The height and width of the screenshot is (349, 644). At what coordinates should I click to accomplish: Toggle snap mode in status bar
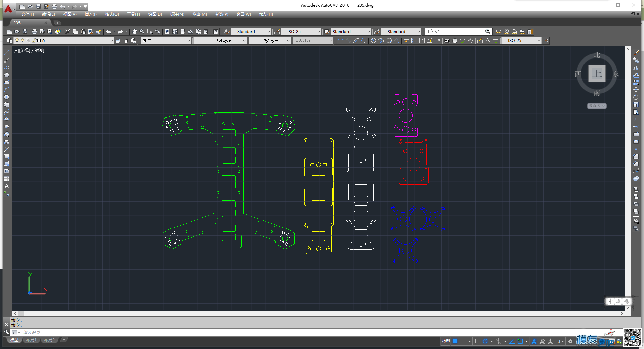[x=463, y=341]
